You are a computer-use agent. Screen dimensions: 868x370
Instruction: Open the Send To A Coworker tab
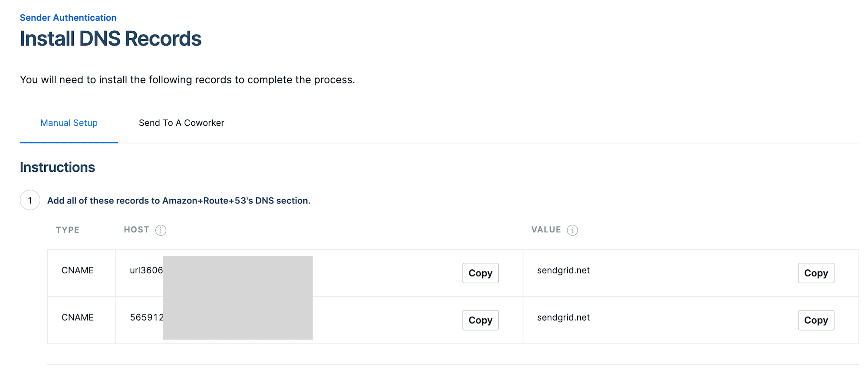point(181,123)
